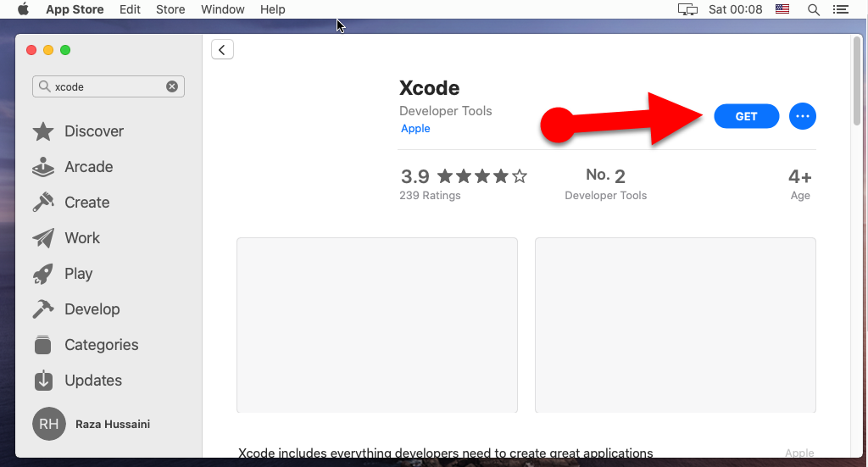Click the Work paper plane icon
The height and width of the screenshot is (467, 868).
point(43,238)
